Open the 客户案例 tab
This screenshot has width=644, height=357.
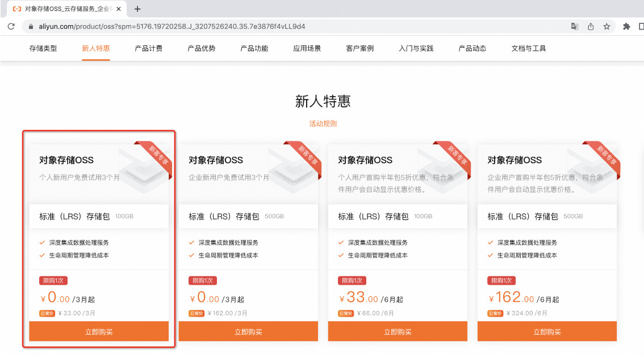click(x=360, y=48)
